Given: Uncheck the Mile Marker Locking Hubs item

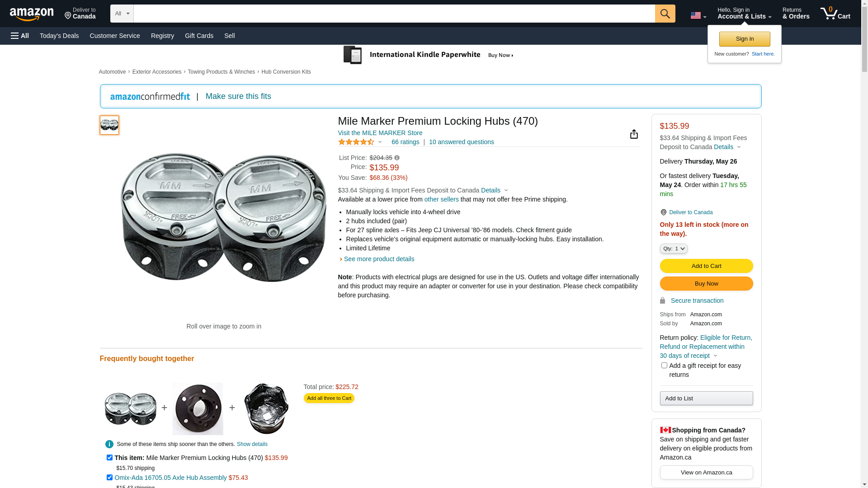Looking at the screenshot, I should [x=109, y=458].
